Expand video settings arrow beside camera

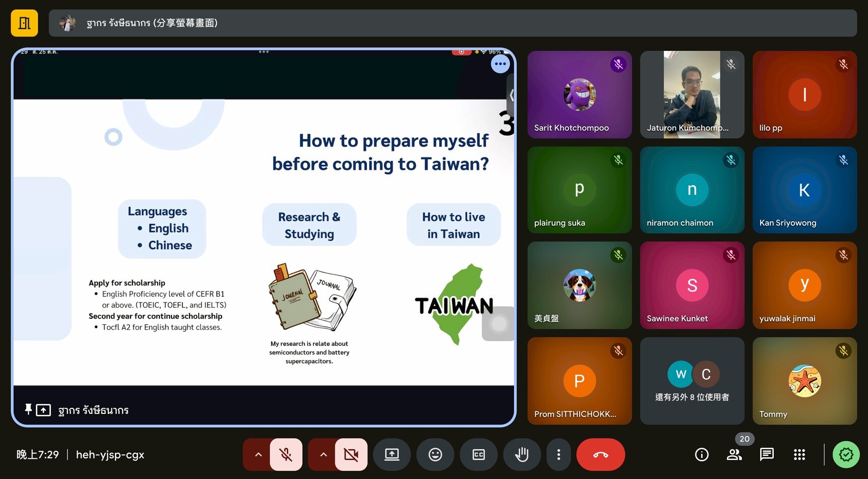tap(323, 455)
